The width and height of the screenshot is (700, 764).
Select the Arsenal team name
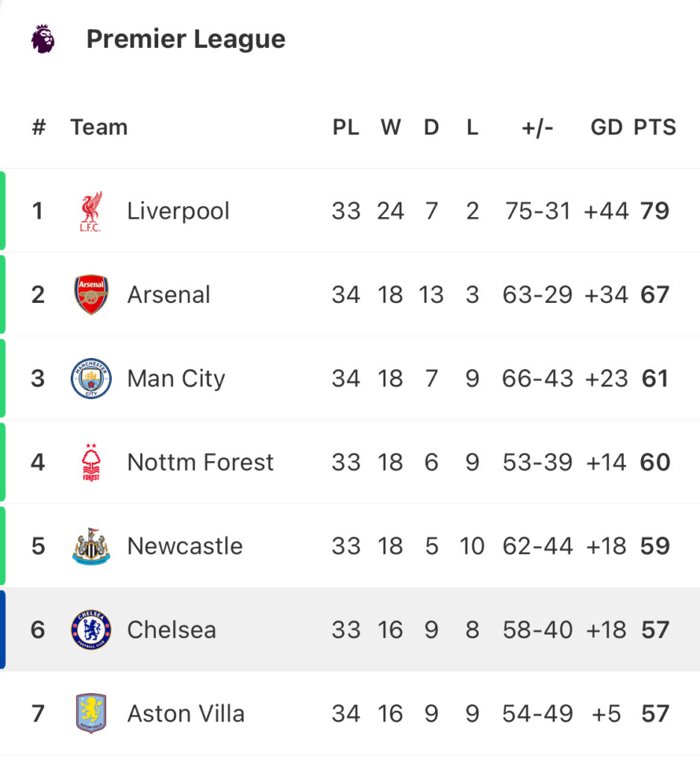click(x=169, y=295)
